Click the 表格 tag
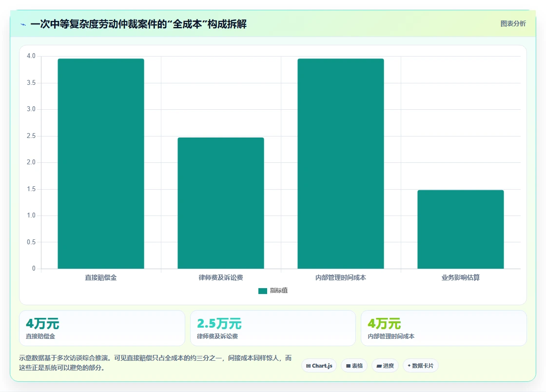The height and width of the screenshot is (392, 546). (354, 366)
